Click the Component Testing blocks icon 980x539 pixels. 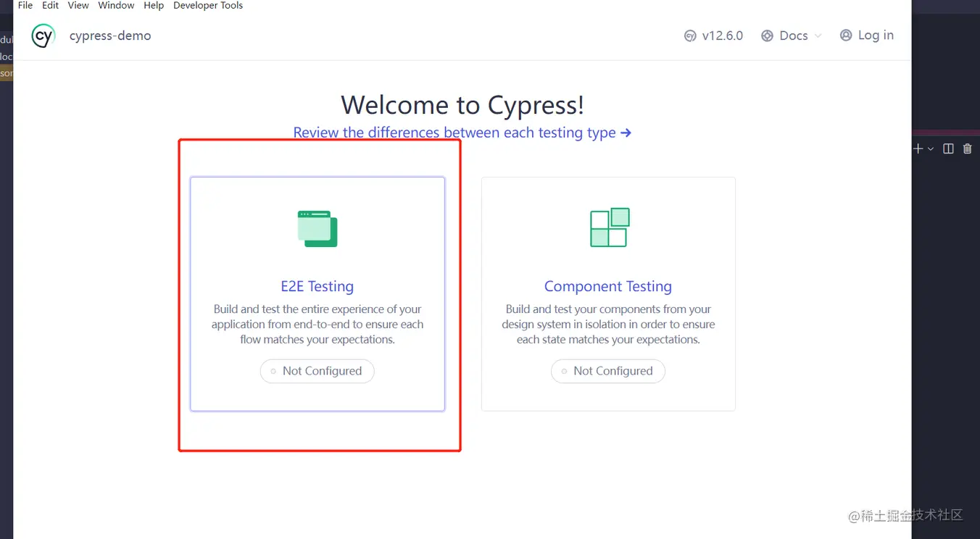pos(610,227)
